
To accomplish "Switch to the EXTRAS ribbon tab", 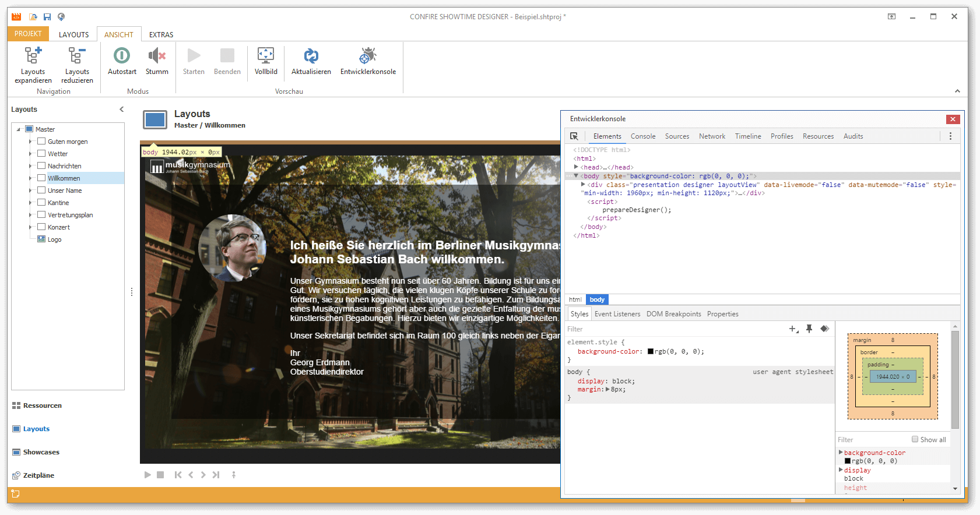I will point(161,34).
